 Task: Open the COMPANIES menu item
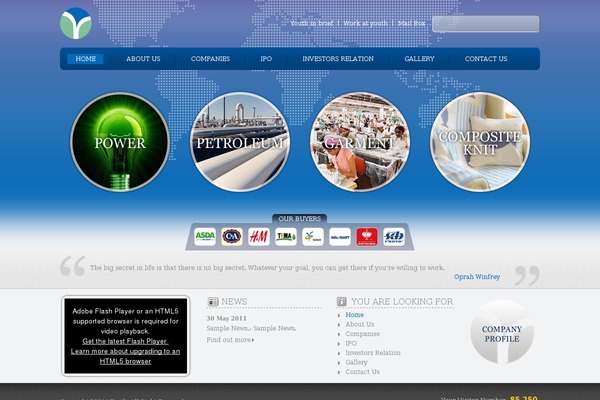(x=210, y=59)
